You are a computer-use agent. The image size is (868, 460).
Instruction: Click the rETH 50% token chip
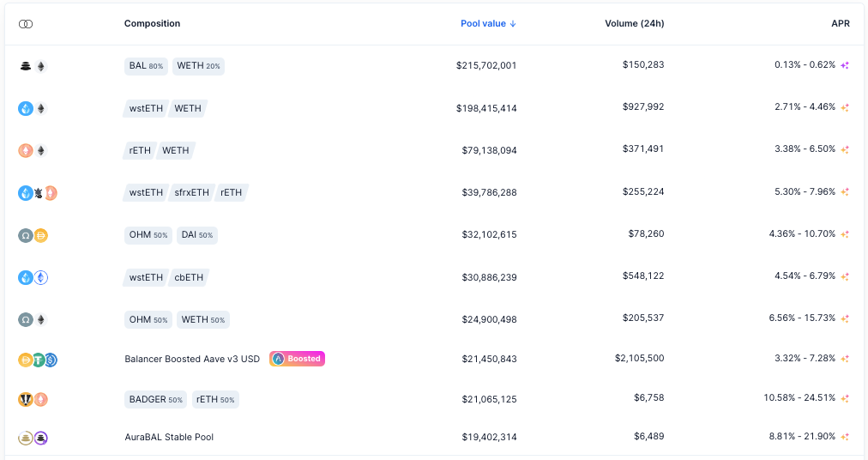click(x=215, y=400)
